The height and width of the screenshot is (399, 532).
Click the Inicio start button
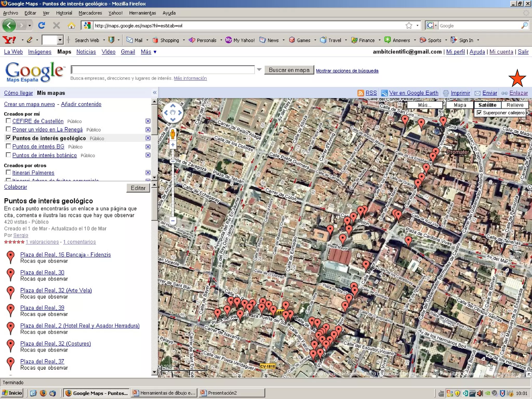coord(12,393)
